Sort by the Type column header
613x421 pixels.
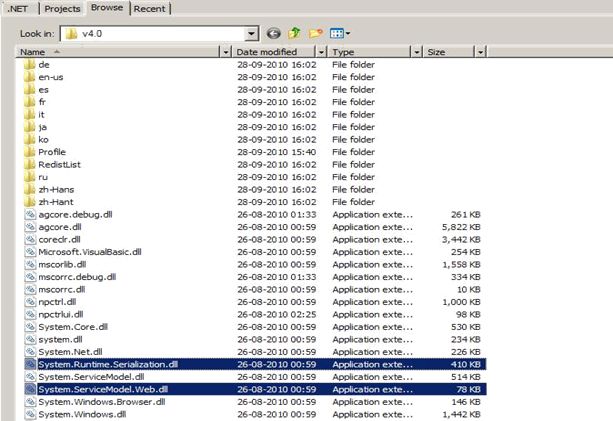click(370, 52)
